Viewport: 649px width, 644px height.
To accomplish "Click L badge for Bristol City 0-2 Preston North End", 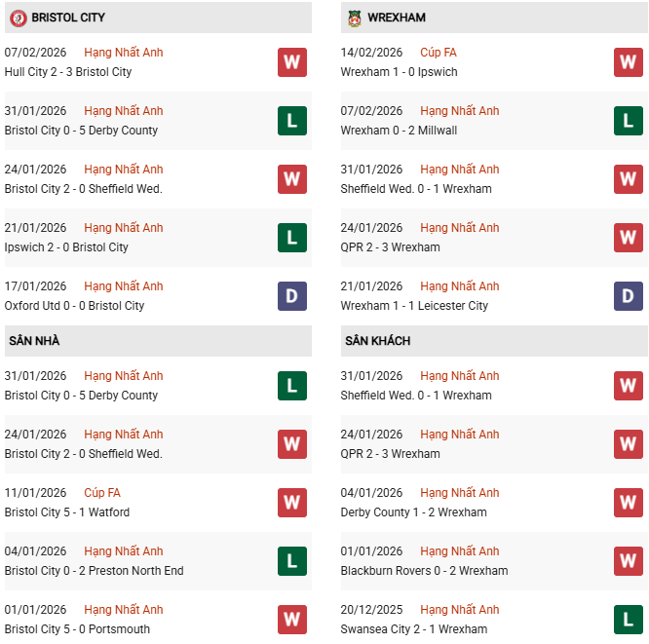I will [291, 561].
